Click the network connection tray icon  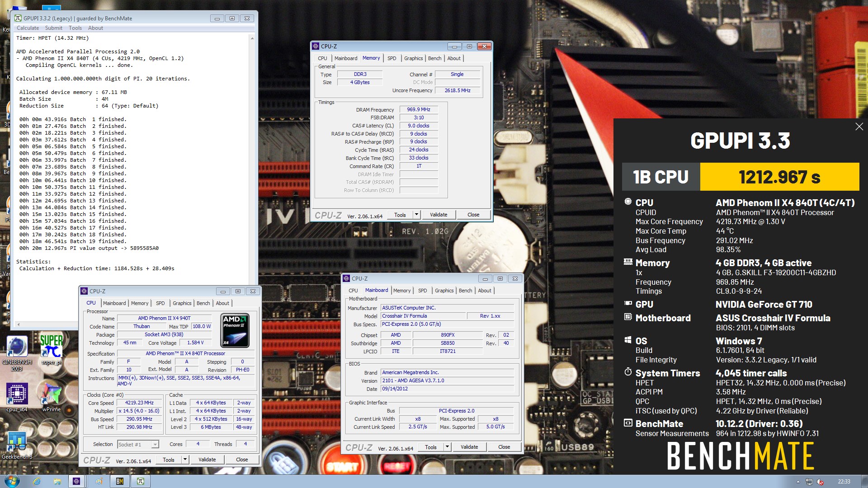coord(809,482)
